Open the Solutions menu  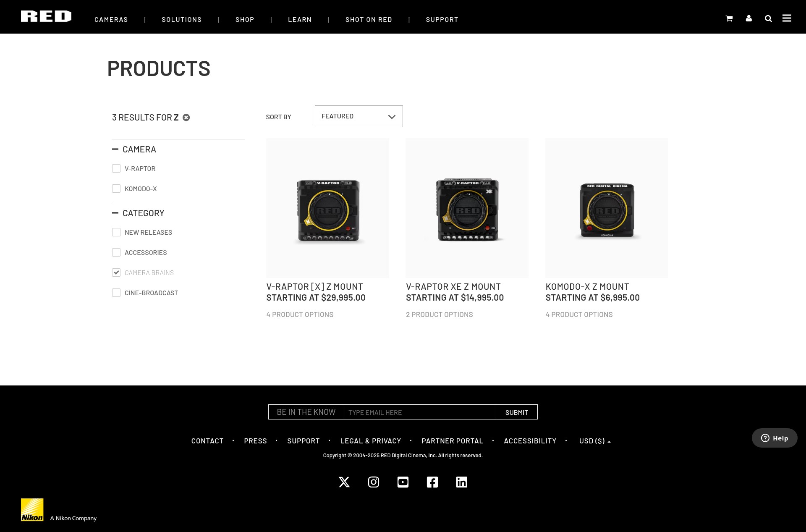tap(182, 19)
